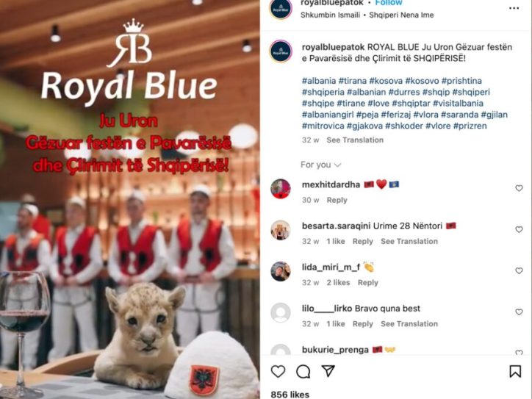532x399 pixels.
Task: Expand the For you comment sorting dropdown
Action: [320, 165]
